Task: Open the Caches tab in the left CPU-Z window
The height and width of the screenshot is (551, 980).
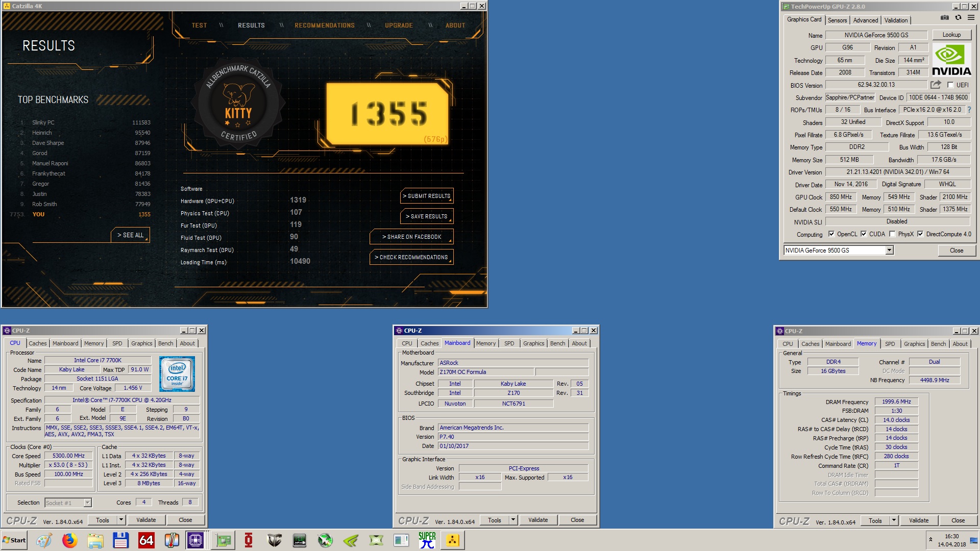Action: (37, 343)
